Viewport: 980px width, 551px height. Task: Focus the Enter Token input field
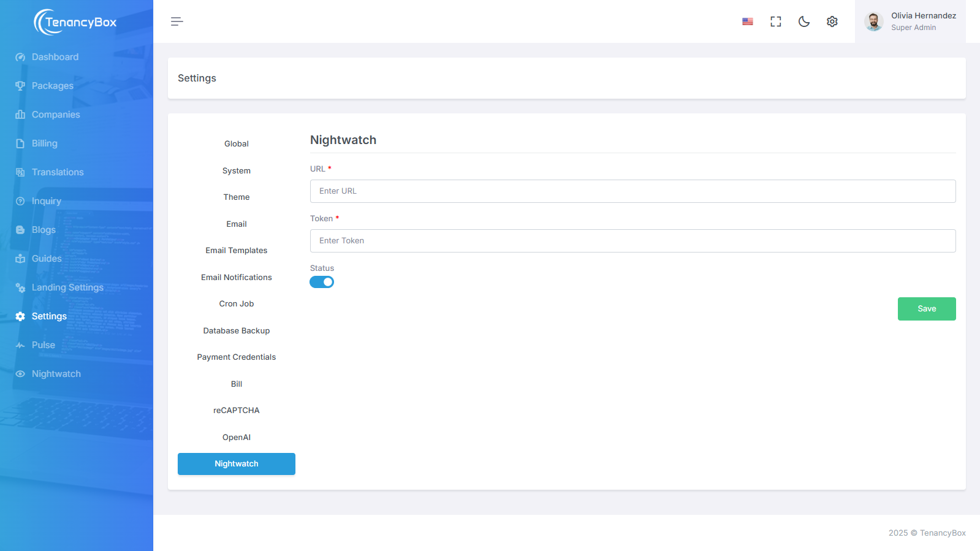tap(632, 241)
